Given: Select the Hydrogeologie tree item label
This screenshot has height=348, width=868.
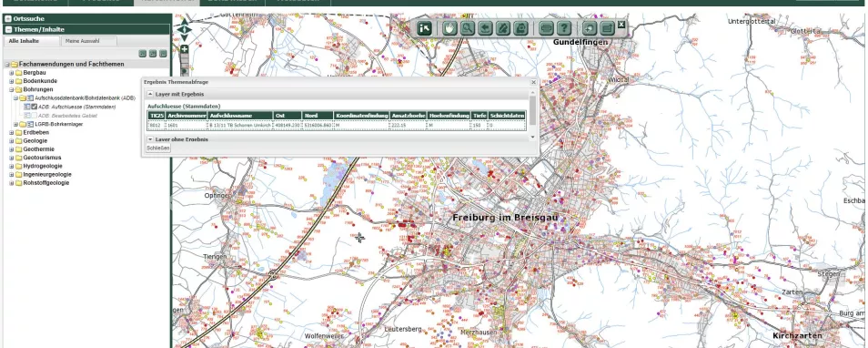Looking at the screenshot, I should [x=43, y=166].
